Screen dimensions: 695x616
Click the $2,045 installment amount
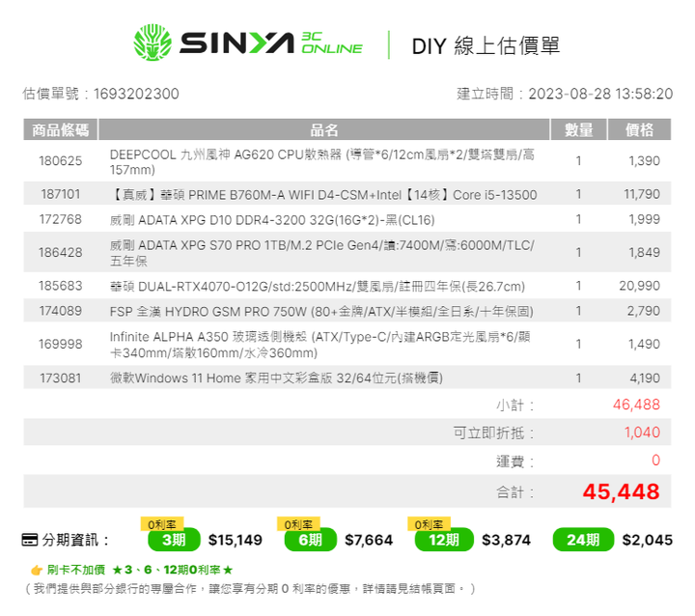coord(647,540)
